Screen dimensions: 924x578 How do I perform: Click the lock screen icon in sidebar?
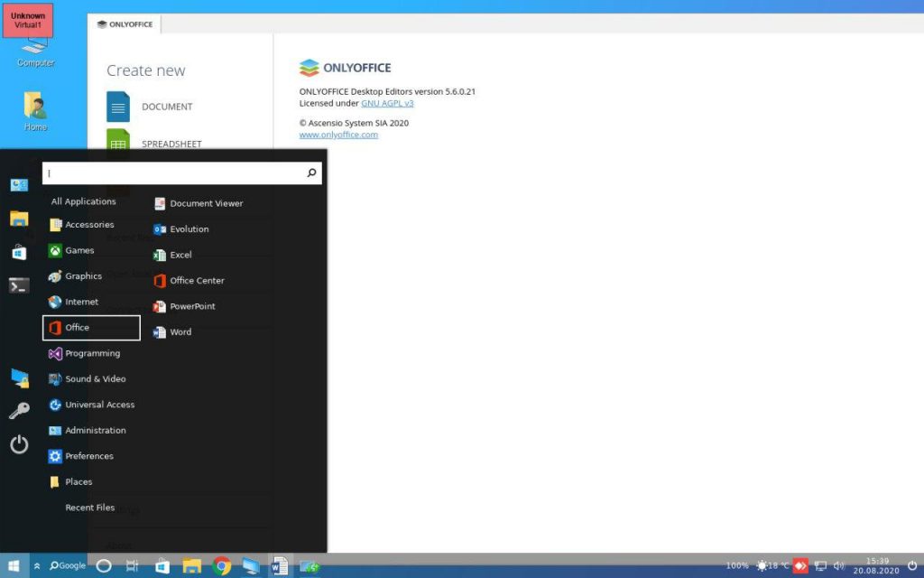coord(20,378)
